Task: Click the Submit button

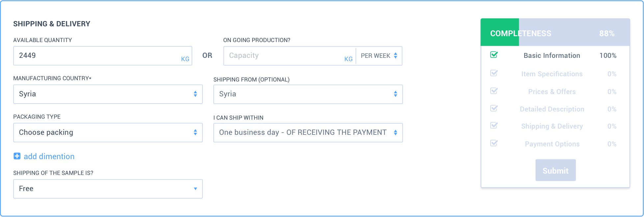Action: [x=555, y=170]
